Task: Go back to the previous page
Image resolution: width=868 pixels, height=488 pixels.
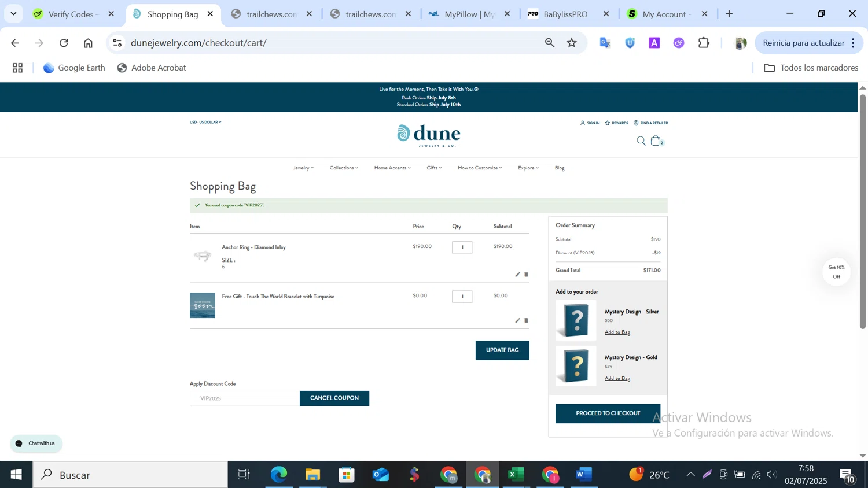Action: click(16, 43)
